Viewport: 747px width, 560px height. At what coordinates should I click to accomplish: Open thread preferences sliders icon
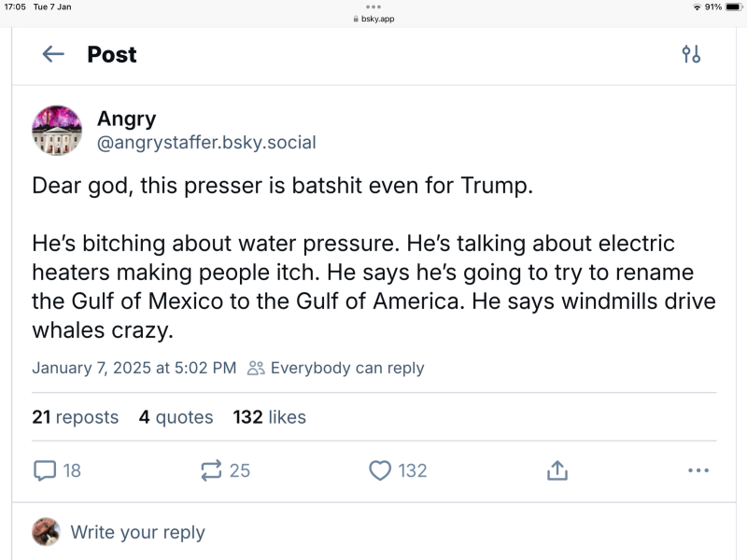pyautogui.click(x=691, y=54)
